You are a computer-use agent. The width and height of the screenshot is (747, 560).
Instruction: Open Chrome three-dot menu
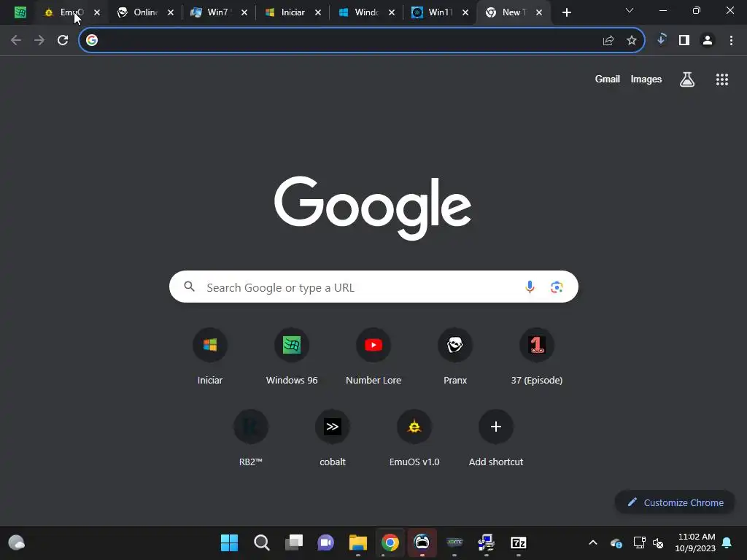click(x=731, y=40)
